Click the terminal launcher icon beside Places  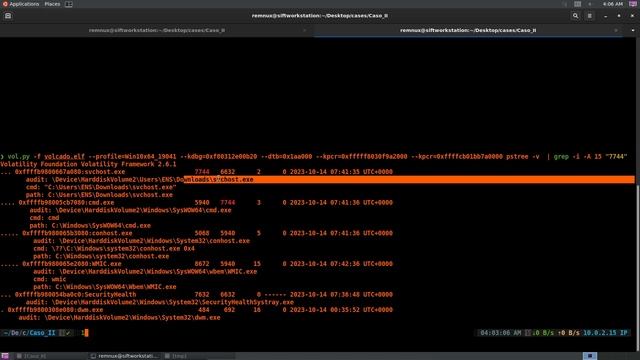[69, 4]
